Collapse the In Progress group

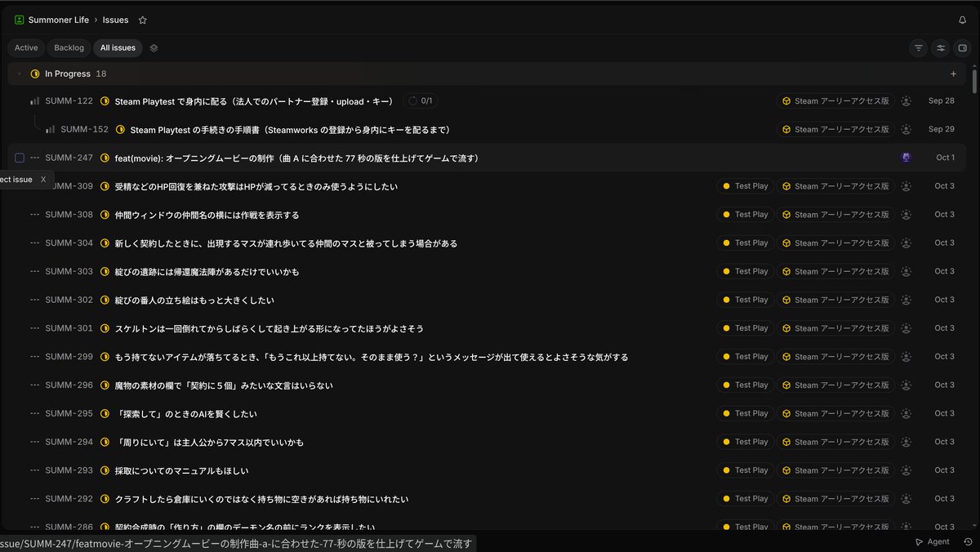click(x=19, y=73)
